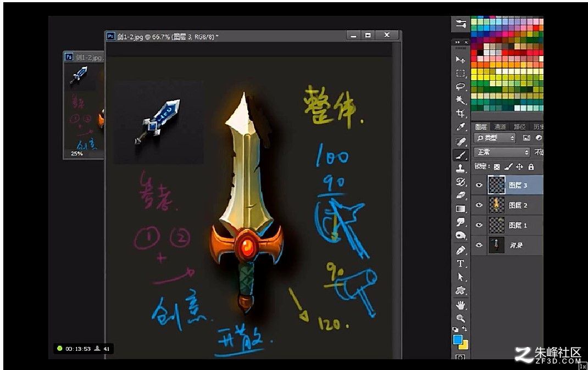
Task: Click the layer name 图层 3
Action: tap(518, 186)
